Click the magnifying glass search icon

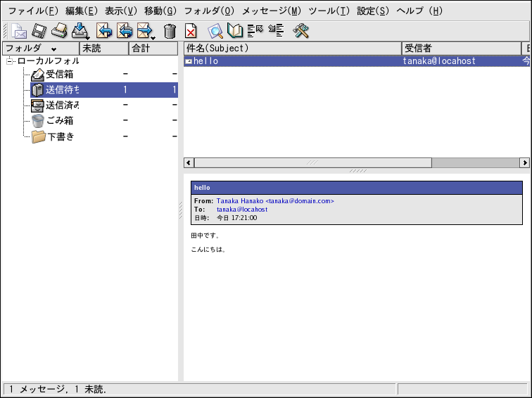coord(216,31)
